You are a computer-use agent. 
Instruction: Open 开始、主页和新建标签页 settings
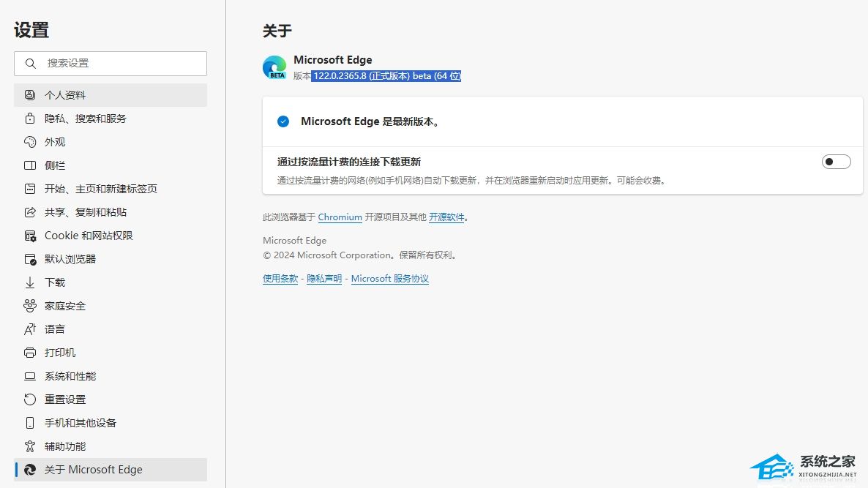click(x=100, y=189)
